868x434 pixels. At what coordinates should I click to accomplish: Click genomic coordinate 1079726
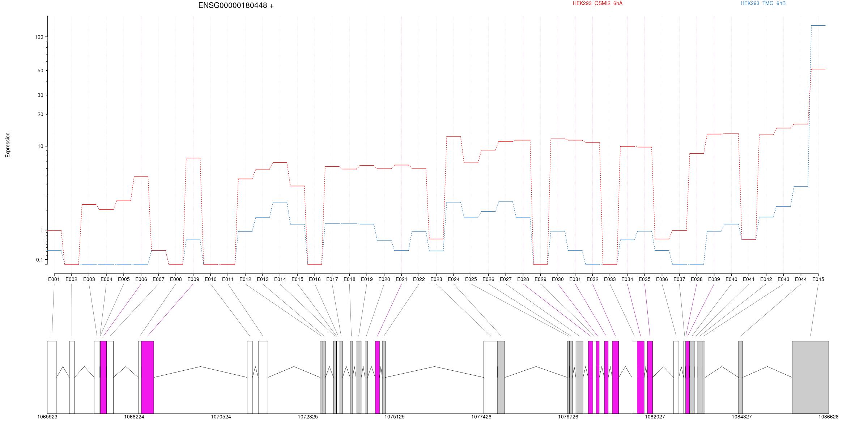click(x=568, y=417)
